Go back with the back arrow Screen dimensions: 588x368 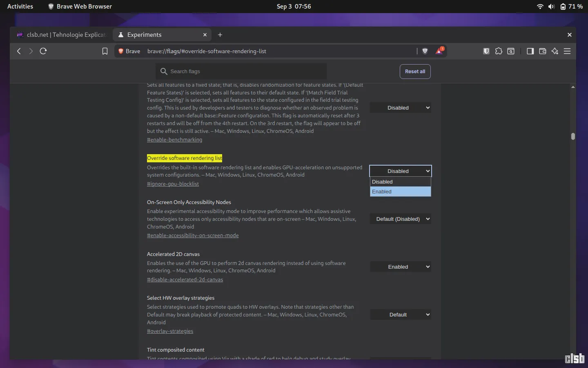pyautogui.click(x=19, y=51)
